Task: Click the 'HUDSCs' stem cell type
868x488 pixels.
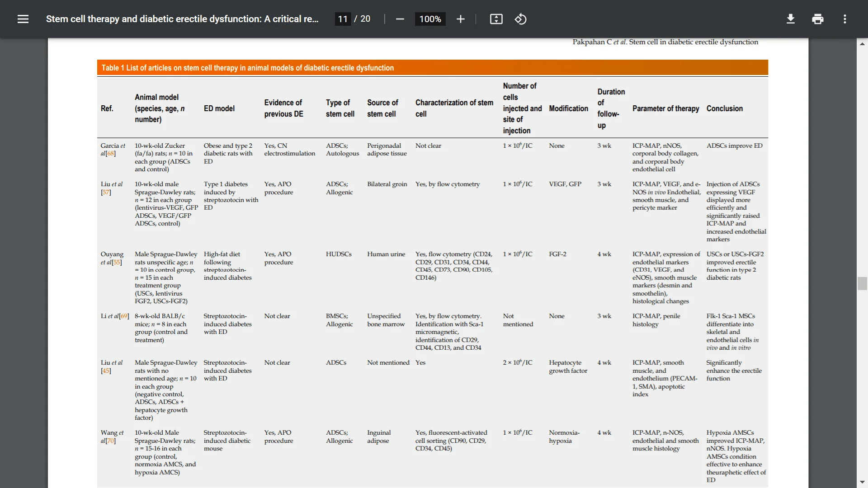Action: point(339,254)
